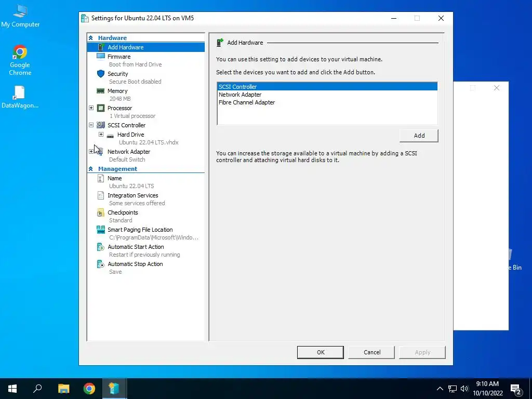
Task: Expand the Network Adapter node
Action: (x=91, y=152)
